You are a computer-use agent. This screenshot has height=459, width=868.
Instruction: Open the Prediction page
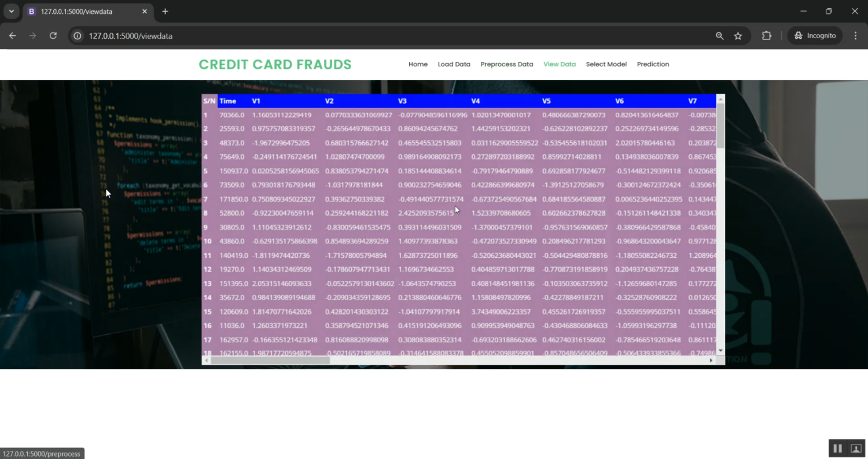653,64
